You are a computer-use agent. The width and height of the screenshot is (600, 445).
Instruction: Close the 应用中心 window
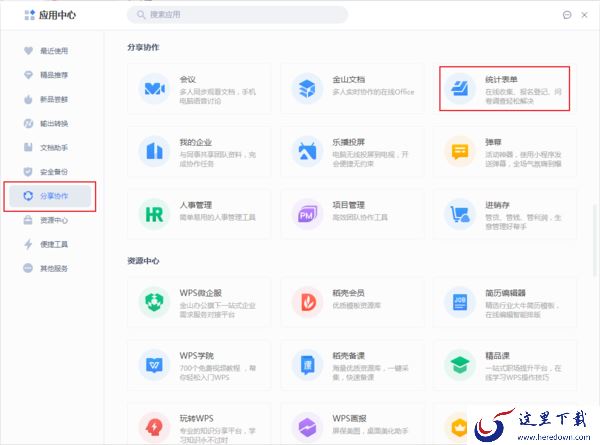coord(584,15)
